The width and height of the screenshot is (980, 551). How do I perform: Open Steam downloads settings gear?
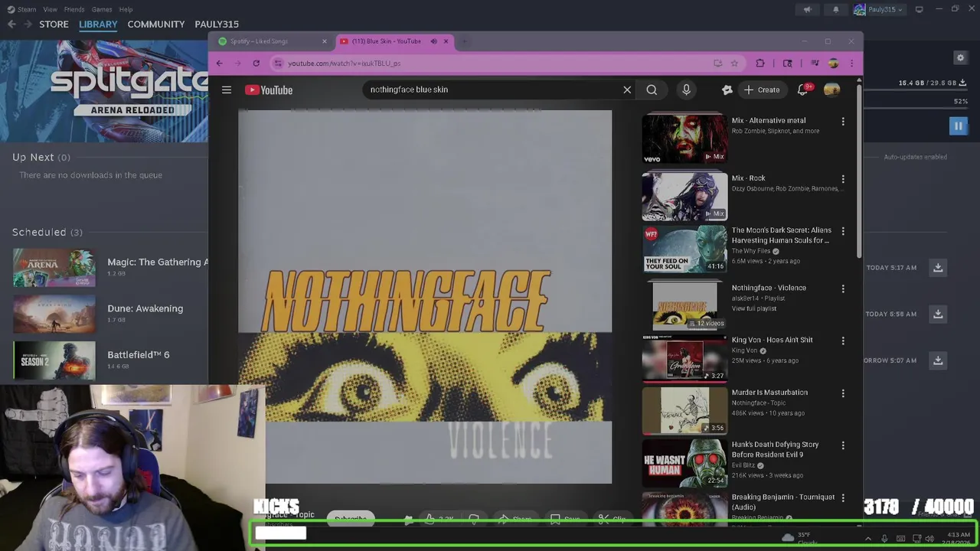[960, 57]
